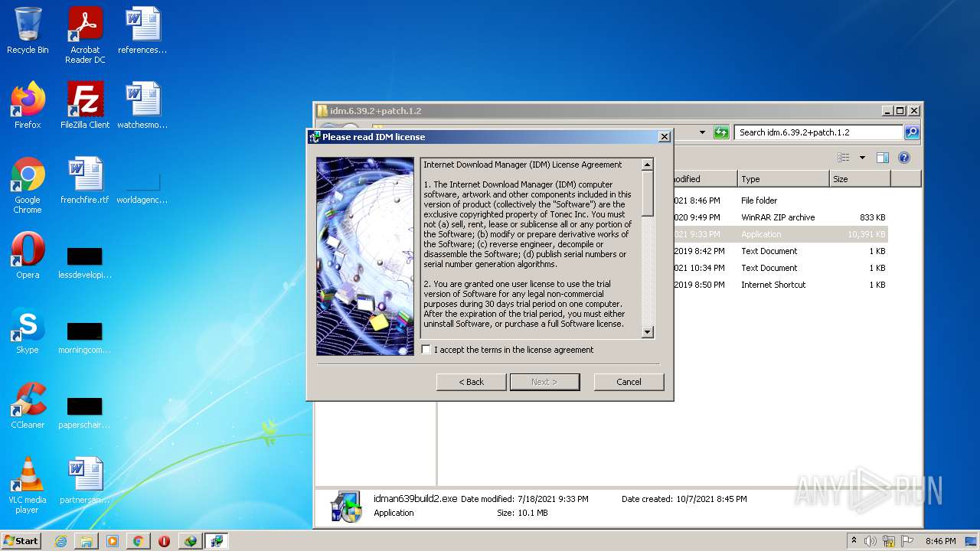The height and width of the screenshot is (551, 980).
Task: Minimize the idm.6.39.2+patch.1.2 Explorer window
Action: coord(887,111)
